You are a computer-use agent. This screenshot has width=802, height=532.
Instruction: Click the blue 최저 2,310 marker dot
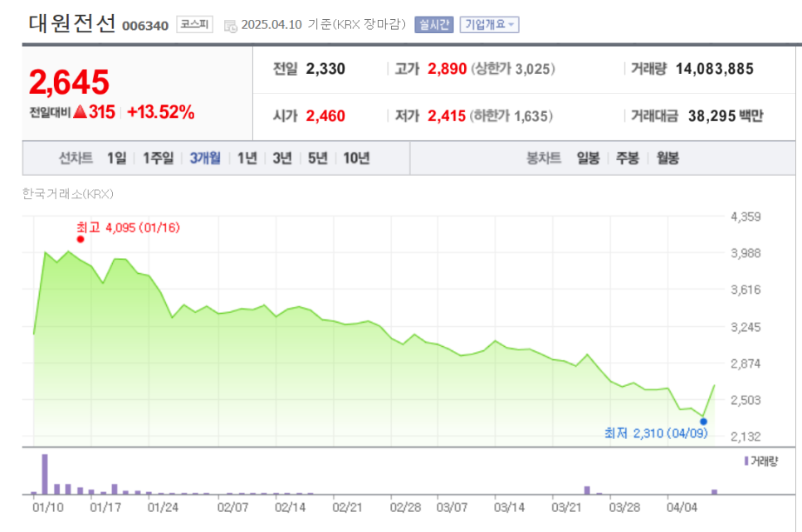point(703,422)
